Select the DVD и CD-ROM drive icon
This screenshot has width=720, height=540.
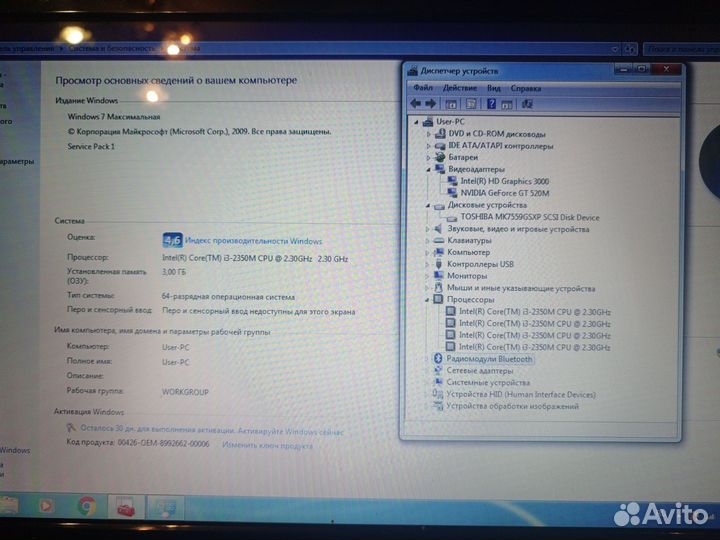tap(440, 134)
